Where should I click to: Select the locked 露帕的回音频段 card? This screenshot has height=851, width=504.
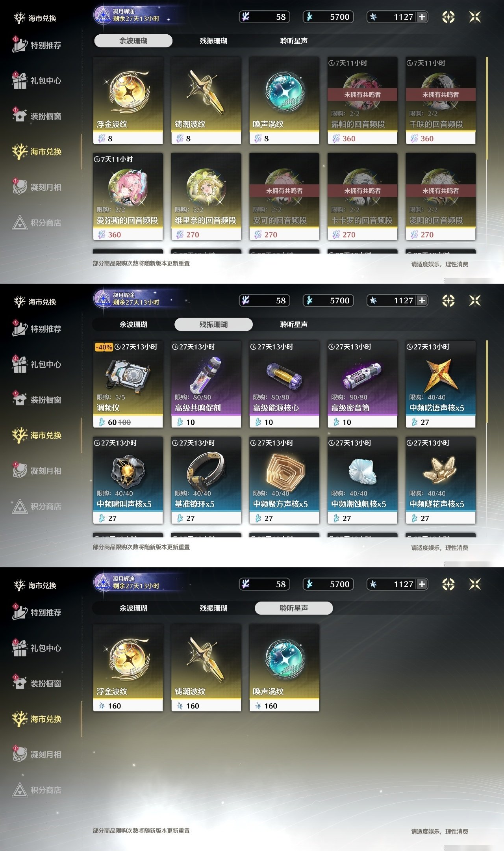(362, 100)
